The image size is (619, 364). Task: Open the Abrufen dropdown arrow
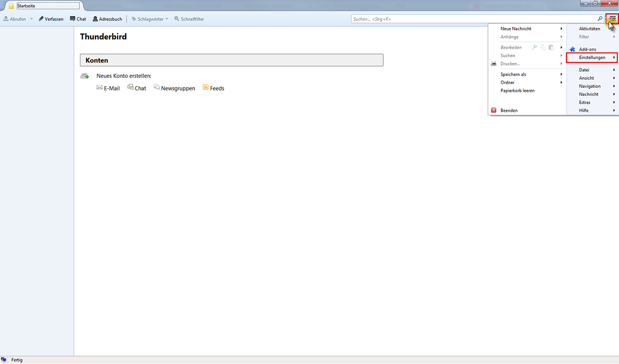click(x=31, y=19)
